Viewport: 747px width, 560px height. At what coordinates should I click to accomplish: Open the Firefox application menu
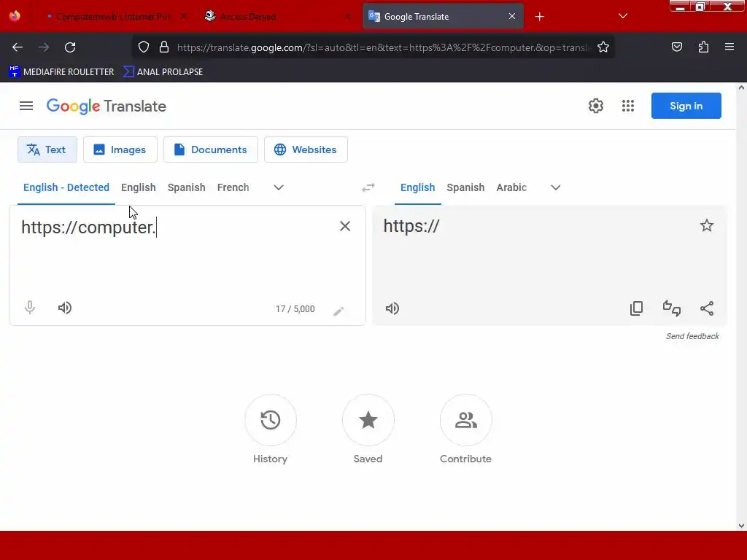pos(729,47)
